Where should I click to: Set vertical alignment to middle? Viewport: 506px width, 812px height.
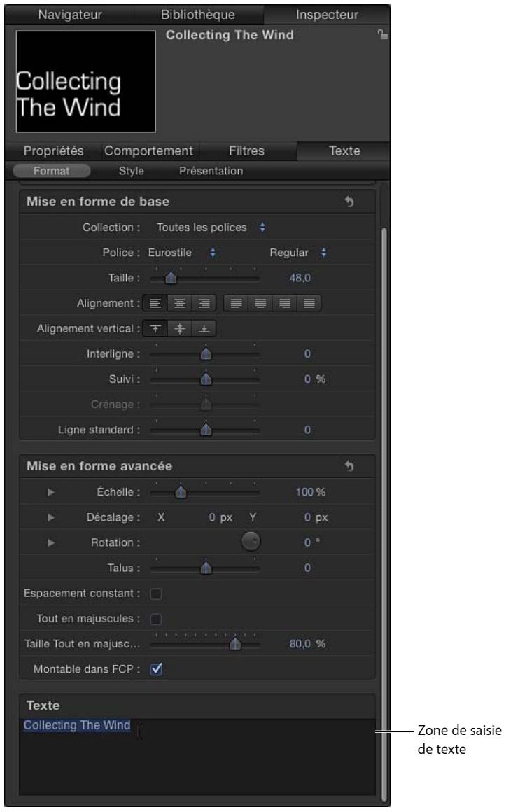tap(179, 329)
